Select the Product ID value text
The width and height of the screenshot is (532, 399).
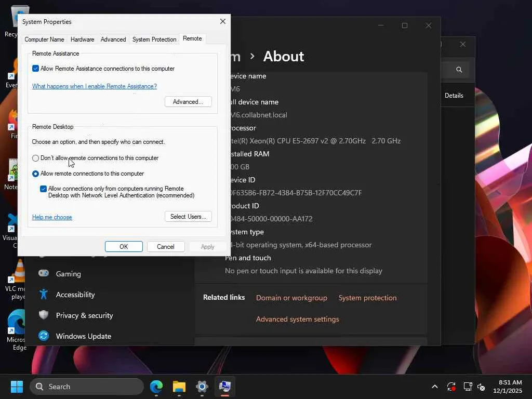point(271,219)
